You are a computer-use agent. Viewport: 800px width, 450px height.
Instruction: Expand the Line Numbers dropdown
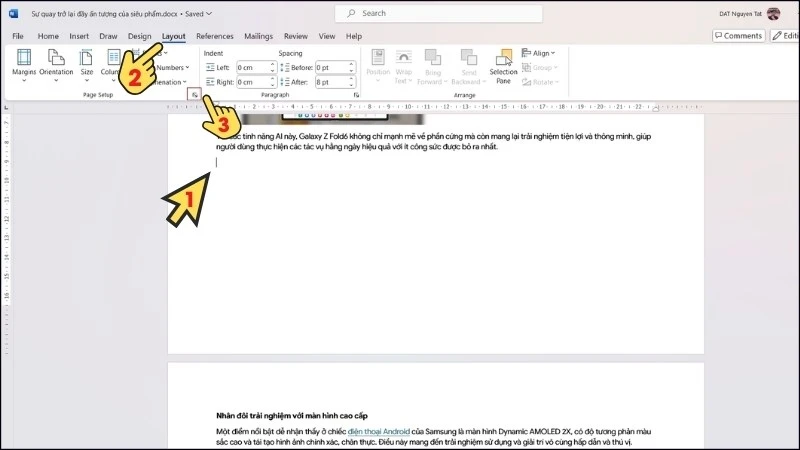172,67
